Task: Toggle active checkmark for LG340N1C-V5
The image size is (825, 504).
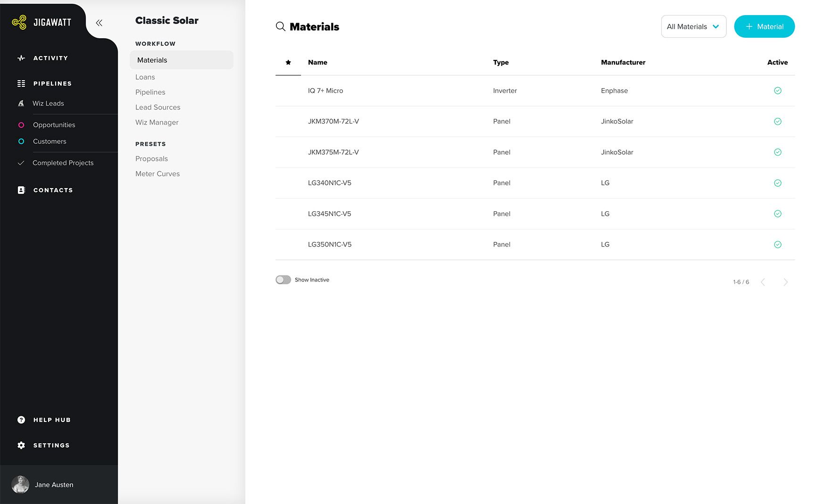Action: [778, 183]
